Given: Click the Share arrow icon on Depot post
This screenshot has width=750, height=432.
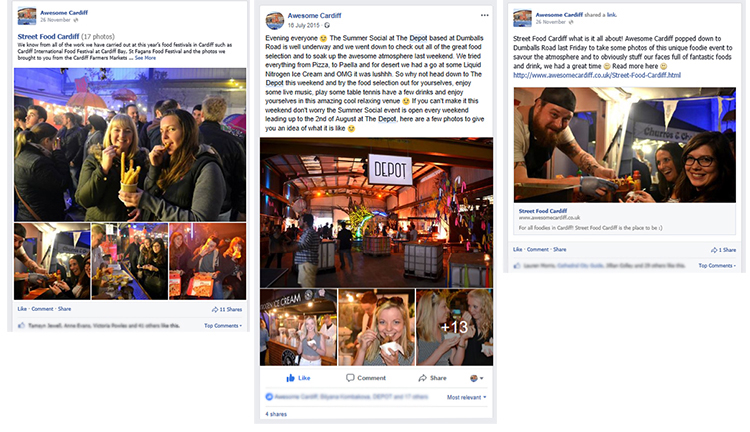Looking at the screenshot, I should (422, 378).
